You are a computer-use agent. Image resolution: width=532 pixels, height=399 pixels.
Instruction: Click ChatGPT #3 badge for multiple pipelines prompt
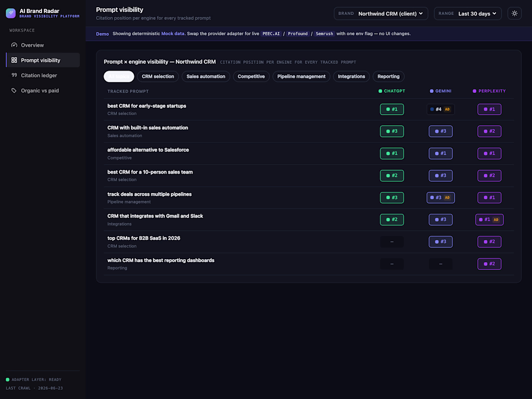[x=392, y=197]
